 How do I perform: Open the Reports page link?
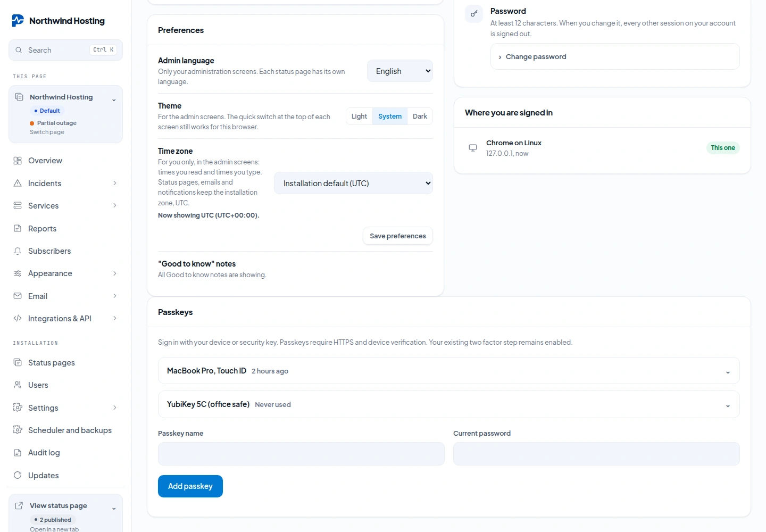66,228
